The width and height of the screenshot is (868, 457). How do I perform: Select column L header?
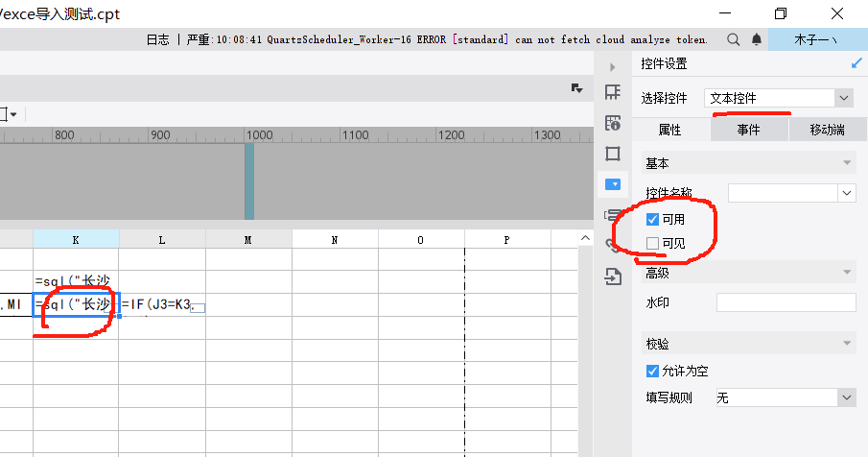(162, 240)
